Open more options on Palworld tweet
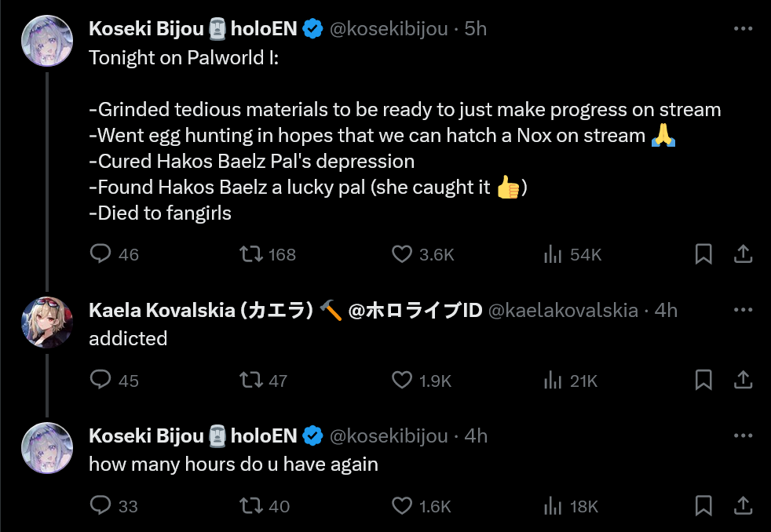The image size is (771, 532). click(743, 29)
